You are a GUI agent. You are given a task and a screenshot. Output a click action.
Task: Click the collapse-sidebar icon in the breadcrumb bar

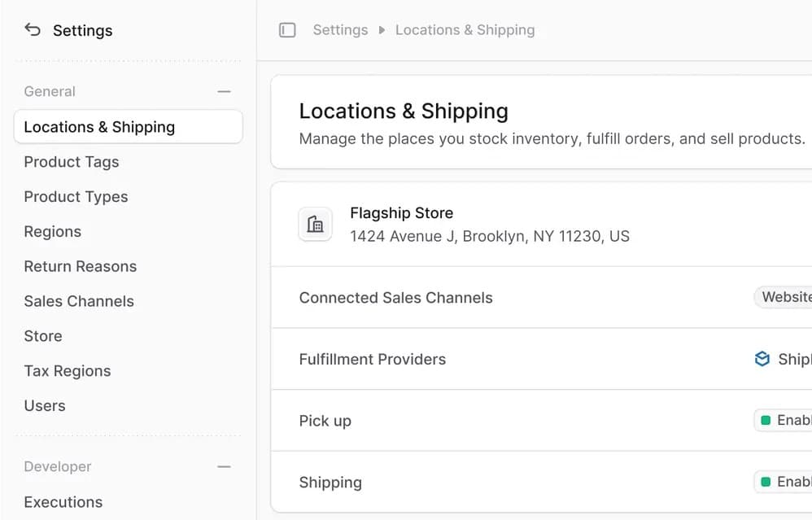tap(286, 29)
